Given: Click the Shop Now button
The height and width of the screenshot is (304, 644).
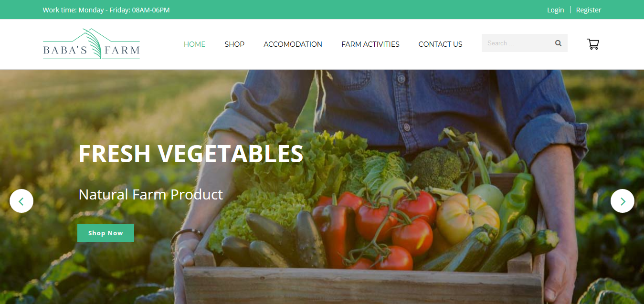Looking at the screenshot, I should [x=106, y=233].
